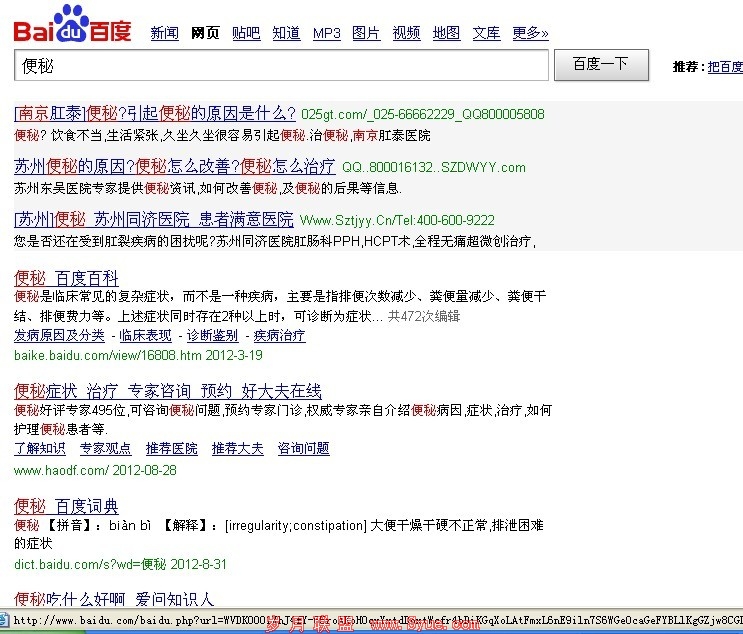Open 苏州同济医院 ad result title
This screenshot has width=743, height=634.
[x=154, y=219]
